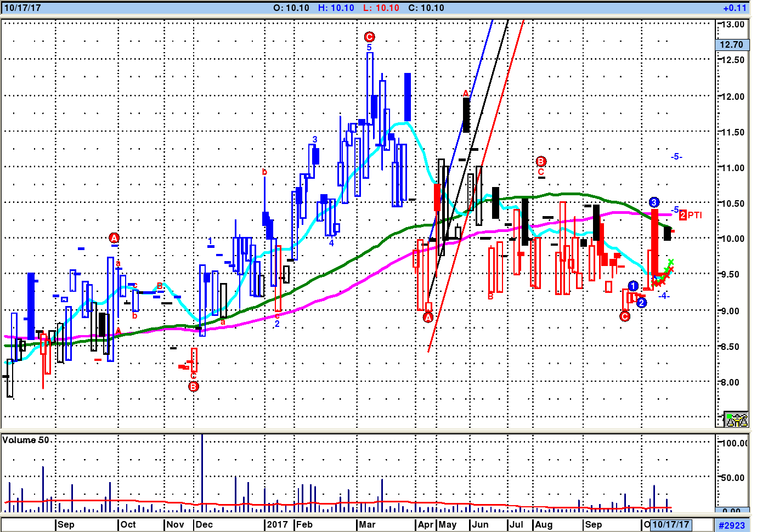Click the red circled B above August bars
Image resolution: width=768 pixels, height=532 pixels.
click(541, 161)
